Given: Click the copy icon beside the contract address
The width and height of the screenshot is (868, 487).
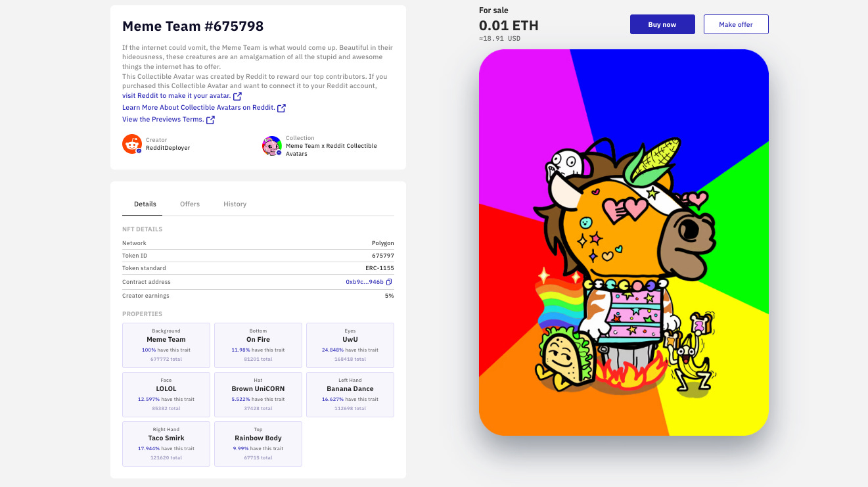Looking at the screenshot, I should (x=389, y=282).
